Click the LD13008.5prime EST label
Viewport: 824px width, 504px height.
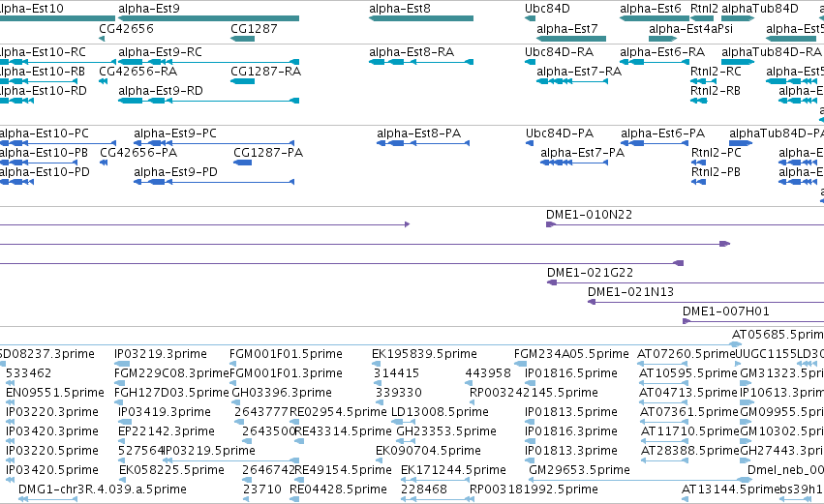click(440, 412)
